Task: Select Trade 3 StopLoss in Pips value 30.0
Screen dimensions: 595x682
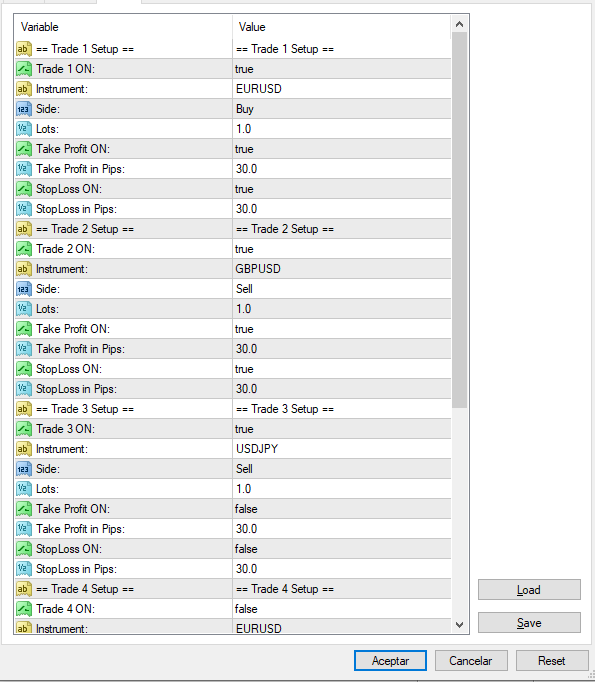Action: point(342,569)
